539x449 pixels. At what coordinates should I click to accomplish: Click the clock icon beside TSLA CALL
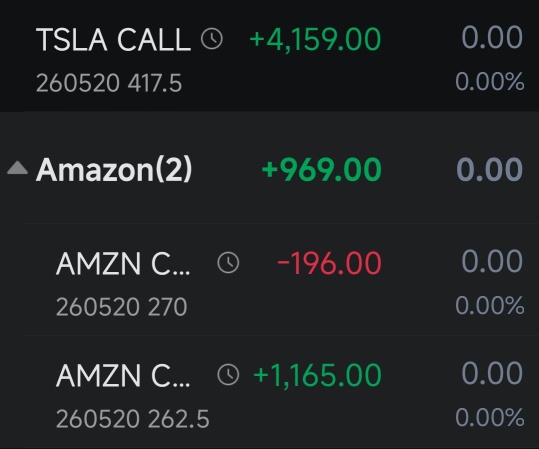tap(212, 39)
